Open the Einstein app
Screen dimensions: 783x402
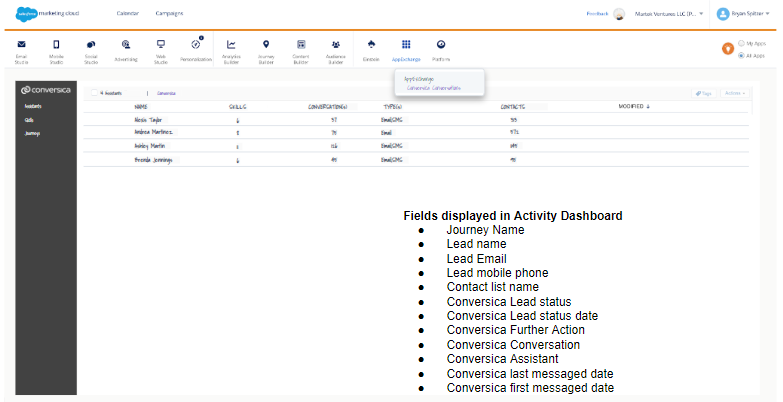371,50
